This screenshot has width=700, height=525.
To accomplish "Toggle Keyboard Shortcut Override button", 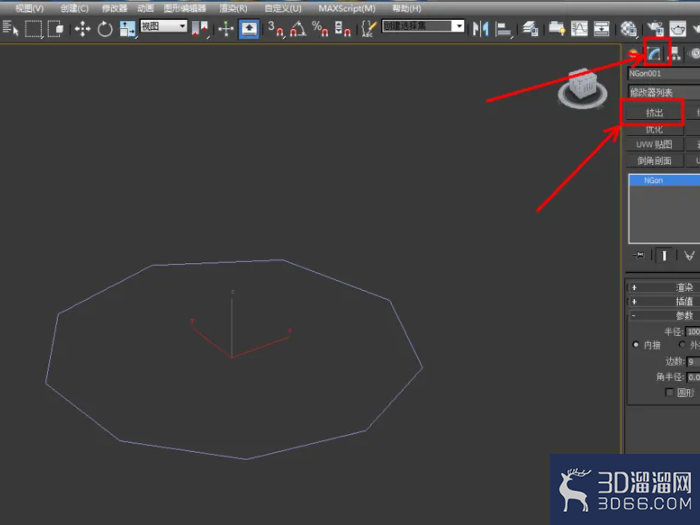I will click(249, 29).
